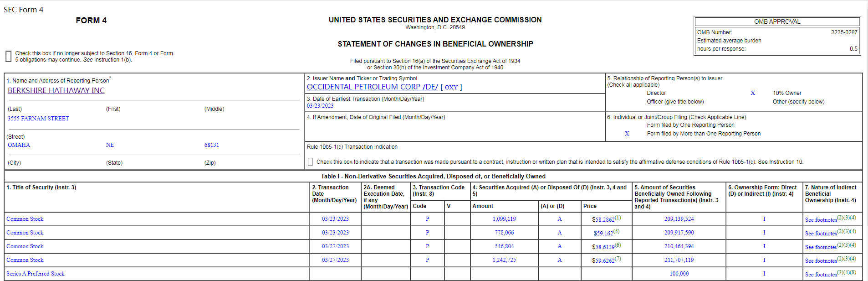The image size is (868, 281).
Task: Click the Series A Preferred Stock title
Action: coord(36,274)
